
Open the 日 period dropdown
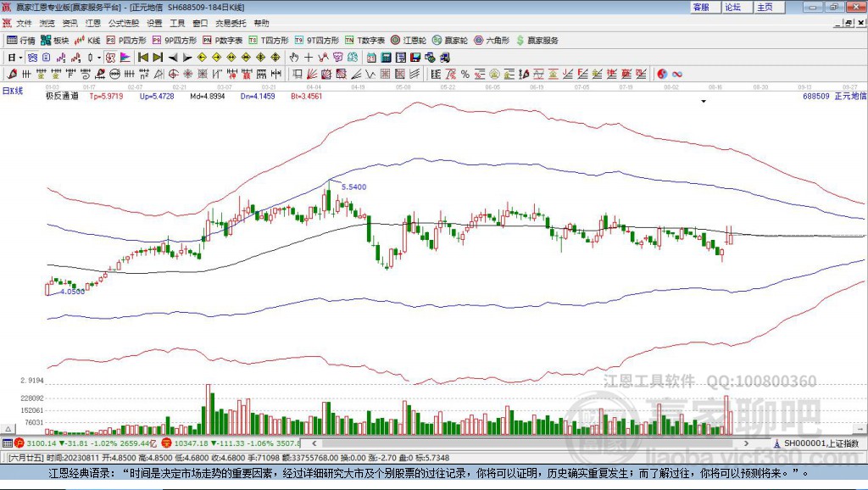click(x=15, y=57)
